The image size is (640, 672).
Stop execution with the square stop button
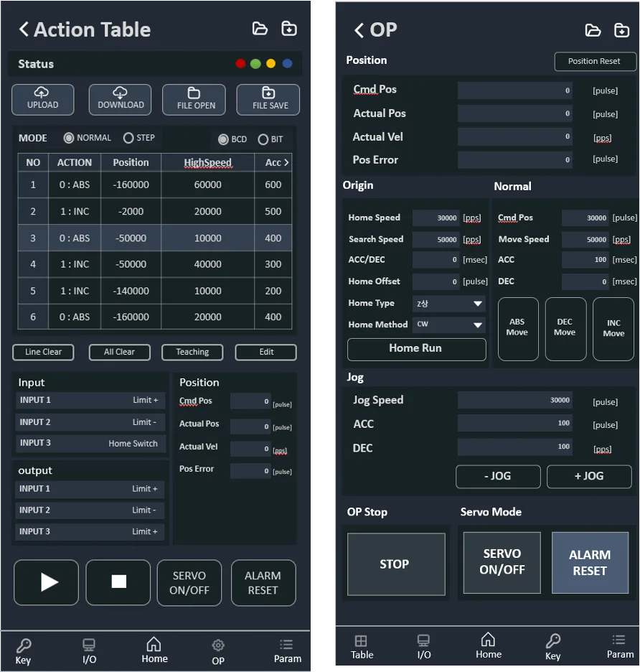point(118,582)
